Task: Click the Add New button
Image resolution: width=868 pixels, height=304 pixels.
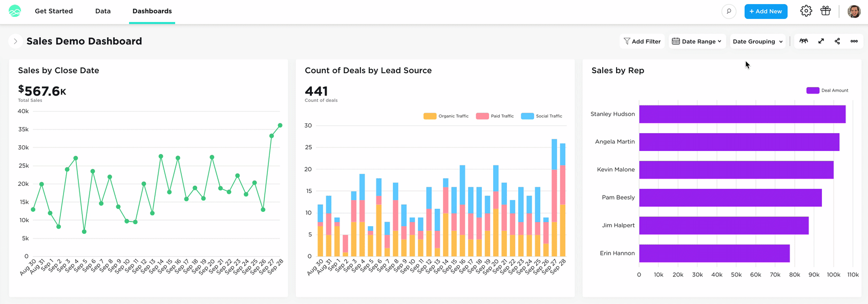Action: pos(766,11)
